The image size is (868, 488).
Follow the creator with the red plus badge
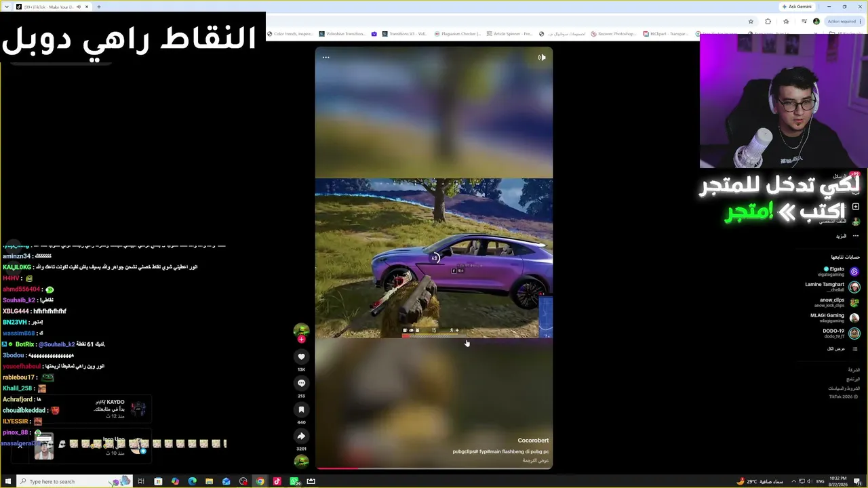pyautogui.click(x=302, y=339)
